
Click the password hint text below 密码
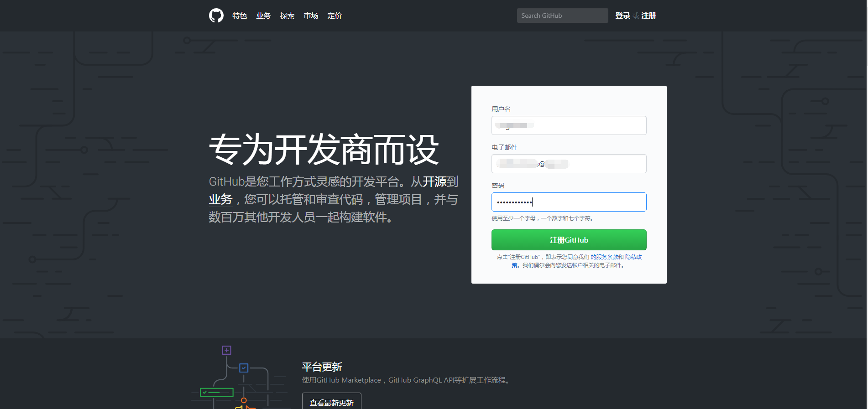(542, 218)
